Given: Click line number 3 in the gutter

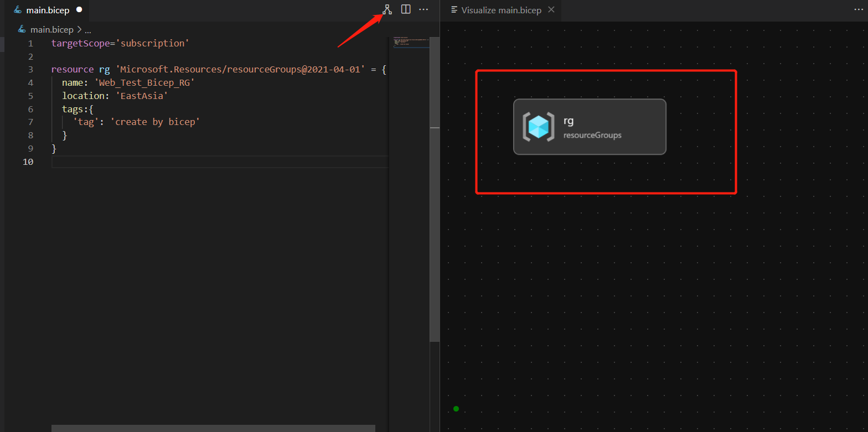Looking at the screenshot, I should click(30, 70).
